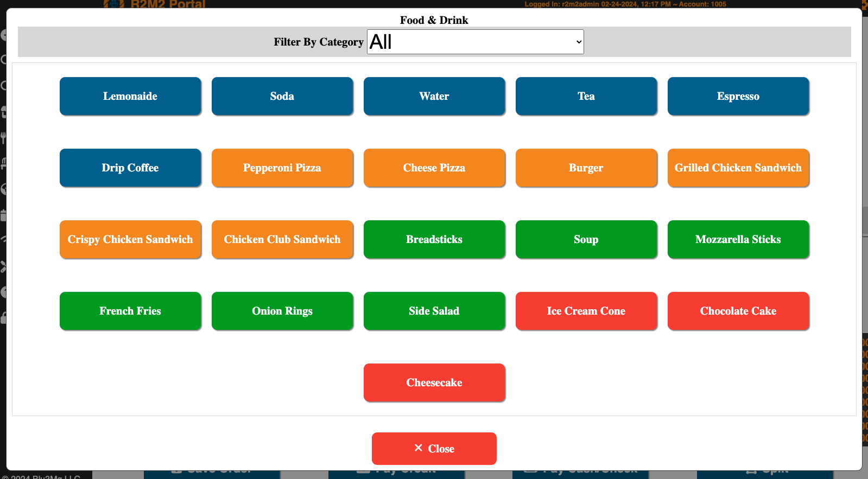Order French Fries
Image resolution: width=868 pixels, height=479 pixels.
pyautogui.click(x=130, y=311)
